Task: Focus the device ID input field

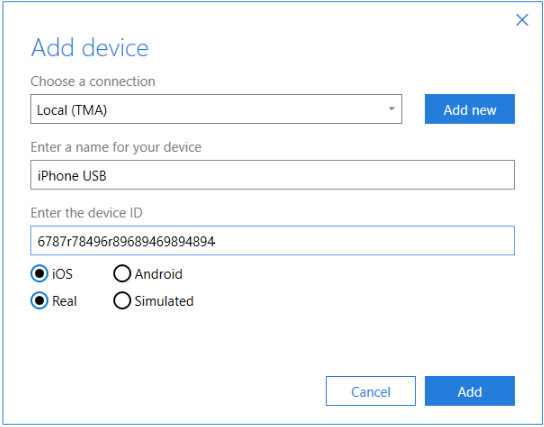Action: click(272, 240)
